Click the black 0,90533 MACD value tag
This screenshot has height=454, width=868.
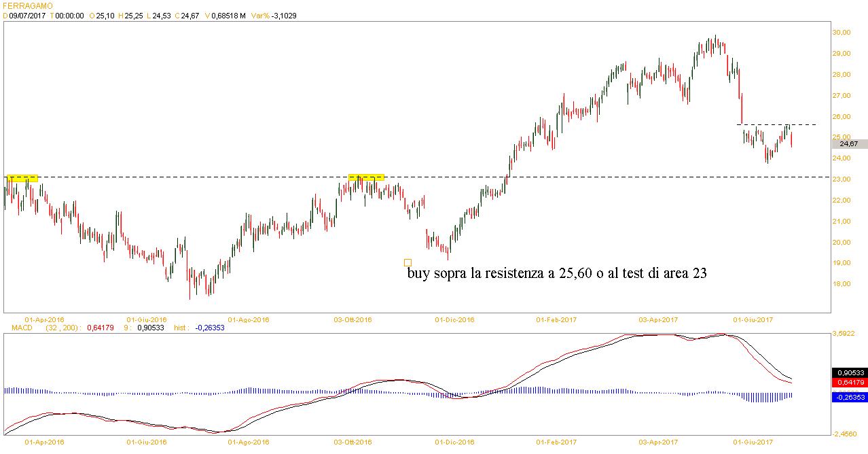coord(848,372)
